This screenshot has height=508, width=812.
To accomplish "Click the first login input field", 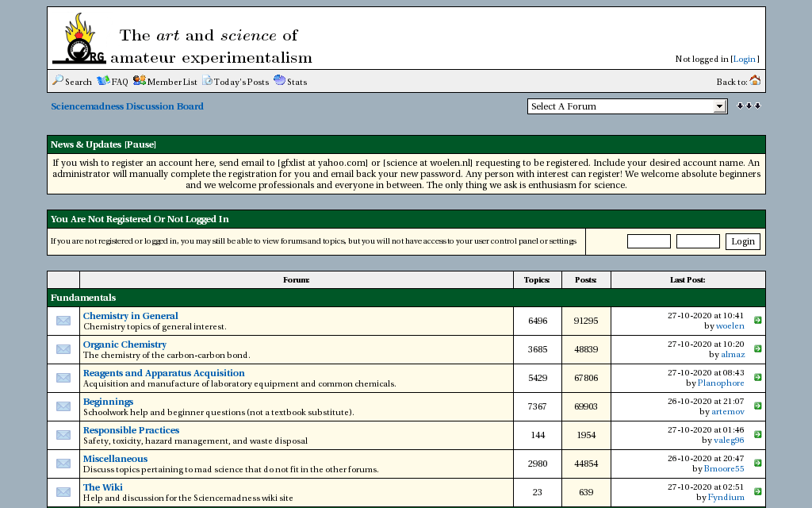I will [x=649, y=241].
